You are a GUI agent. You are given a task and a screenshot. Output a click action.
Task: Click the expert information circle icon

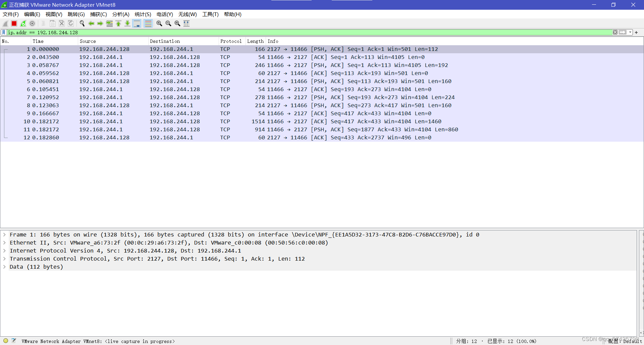point(6,341)
